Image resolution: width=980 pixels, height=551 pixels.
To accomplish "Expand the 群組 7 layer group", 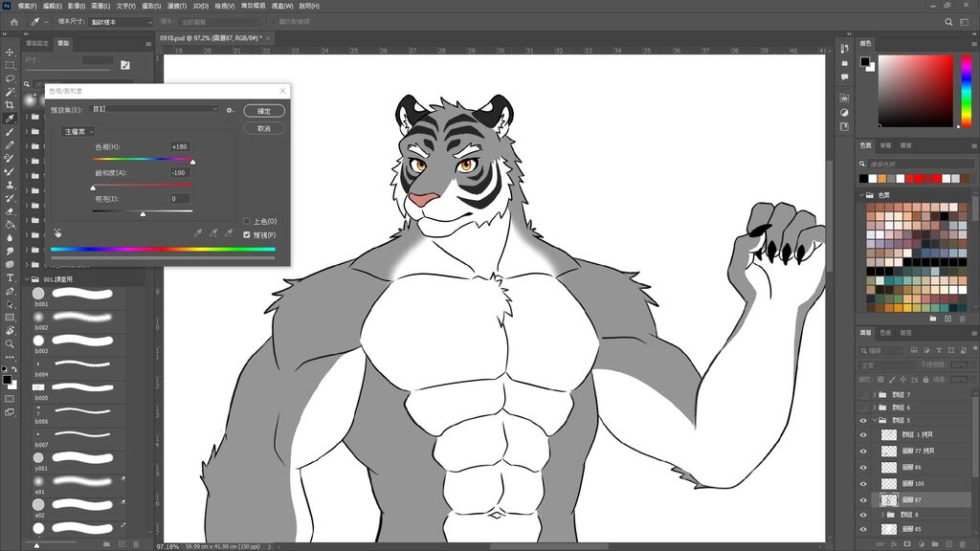I will 876,394.
